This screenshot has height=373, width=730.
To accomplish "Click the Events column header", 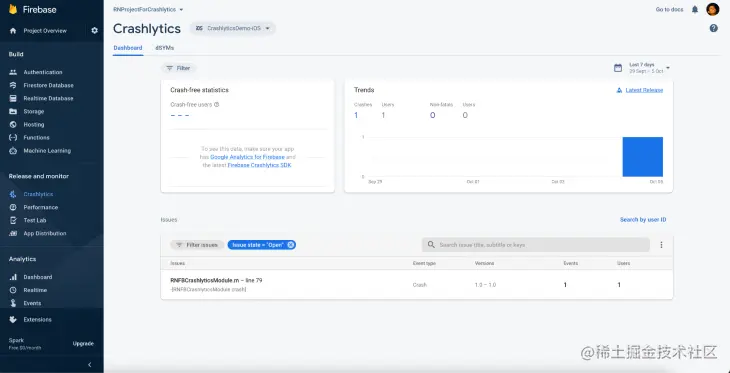I will (x=570, y=264).
